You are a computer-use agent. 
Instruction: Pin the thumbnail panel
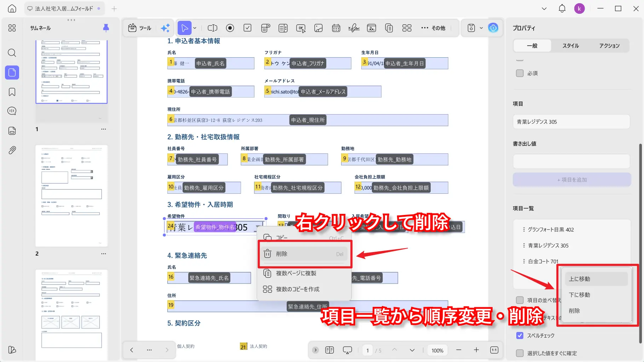(106, 28)
